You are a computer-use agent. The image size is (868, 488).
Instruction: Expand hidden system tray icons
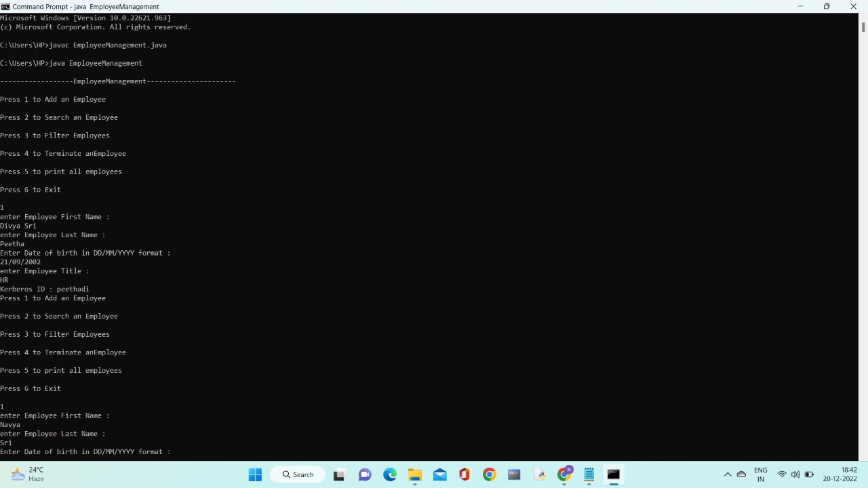728,474
